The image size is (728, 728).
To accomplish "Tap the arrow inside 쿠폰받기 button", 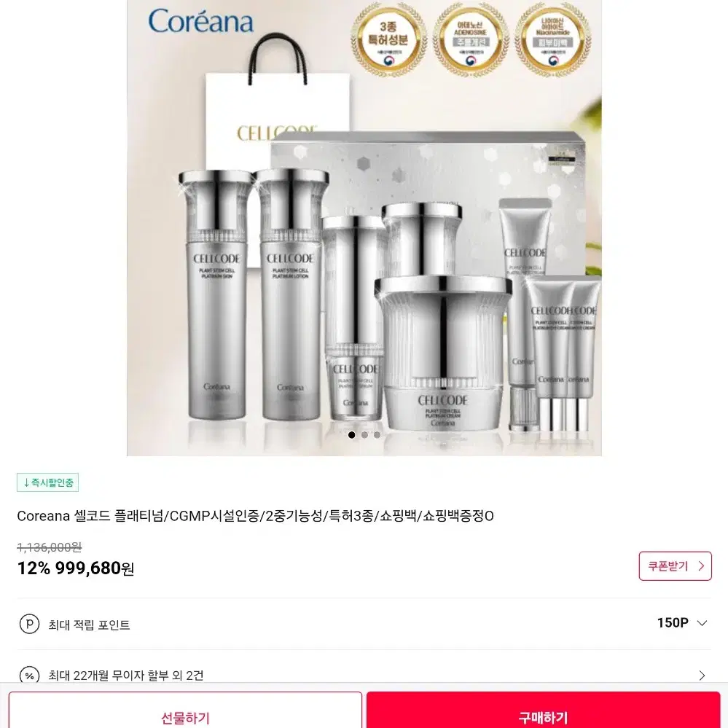I will pos(701,566).
